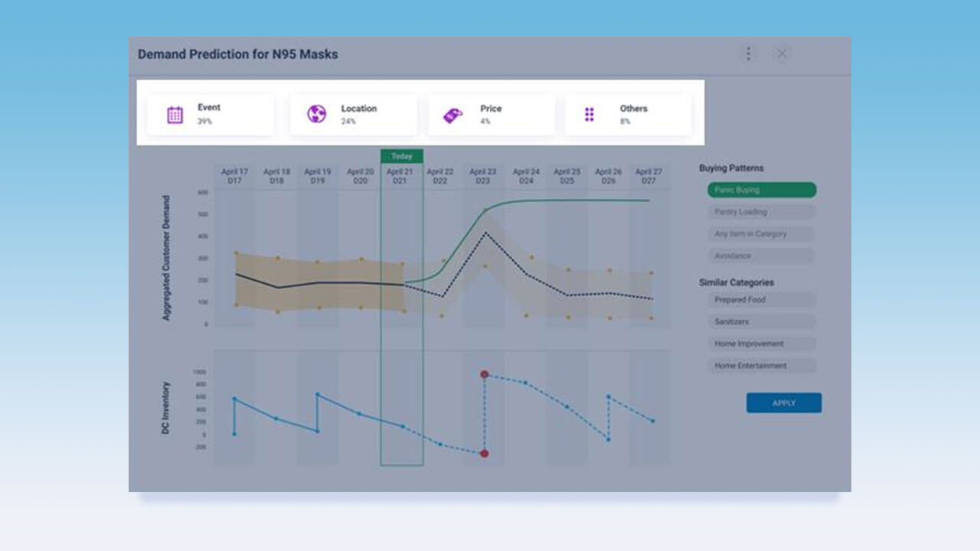Toggle the Panic Buying pattern
The image size is (980, 551).
coord(762,190)
